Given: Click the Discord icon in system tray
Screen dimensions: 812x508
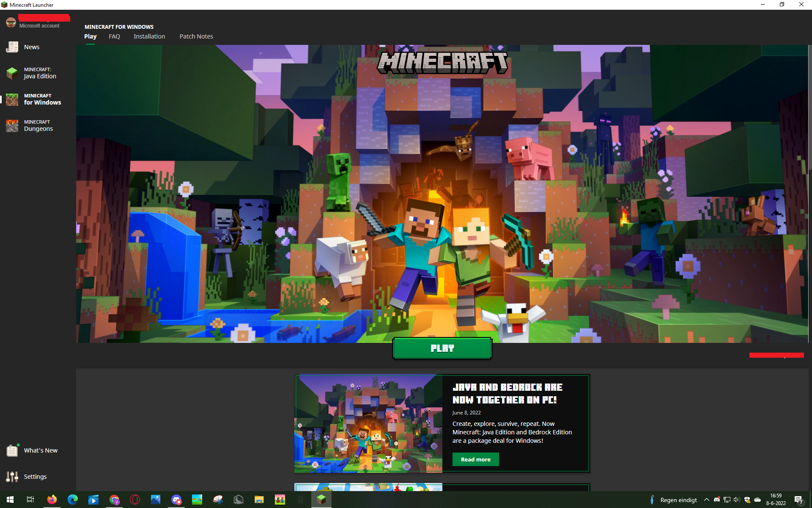Looking at the screenshot, I should click(x=717, y=500).
